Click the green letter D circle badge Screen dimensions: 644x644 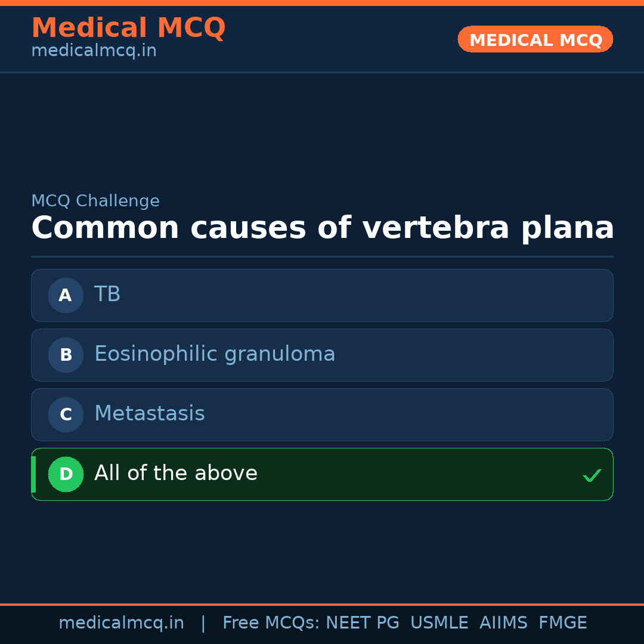pos(66,474)
